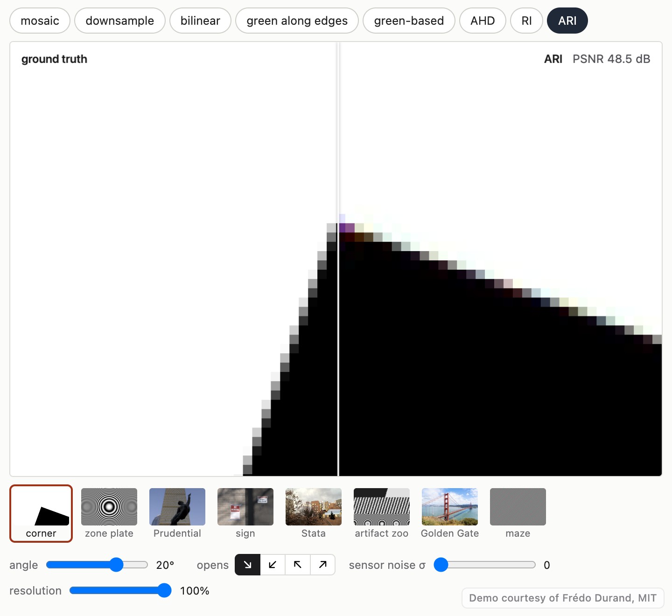Click the resolution value 100%
Screen dimensions: 672x616
tap(195, 591)
